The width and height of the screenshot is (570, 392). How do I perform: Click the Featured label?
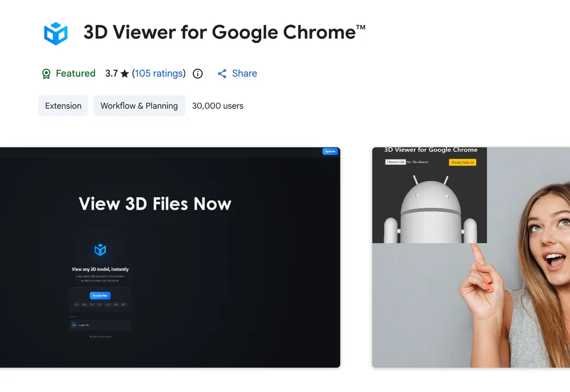(x=75, y=74)
